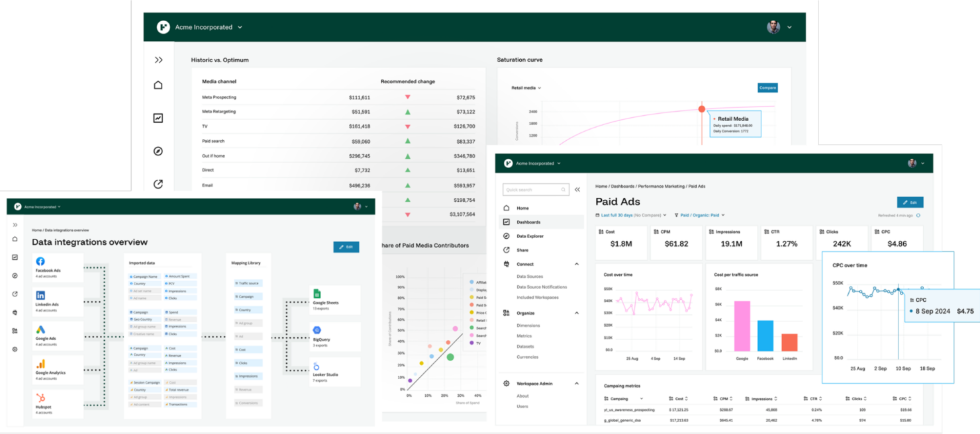Screen dimensions: 980x434
Task: Open Users under Workspace Admin
Action: point(522,407)
